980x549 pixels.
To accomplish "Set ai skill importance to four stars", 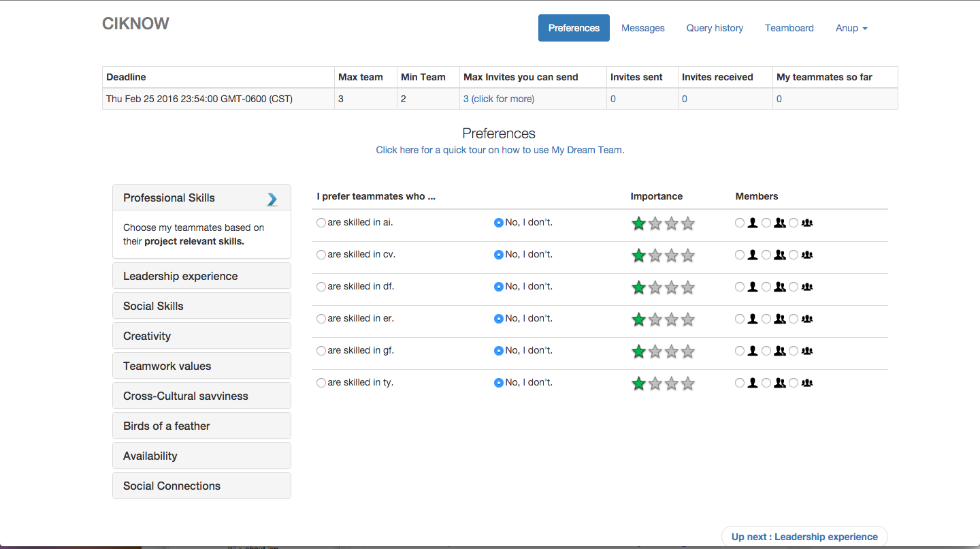I will coord(688,223).
